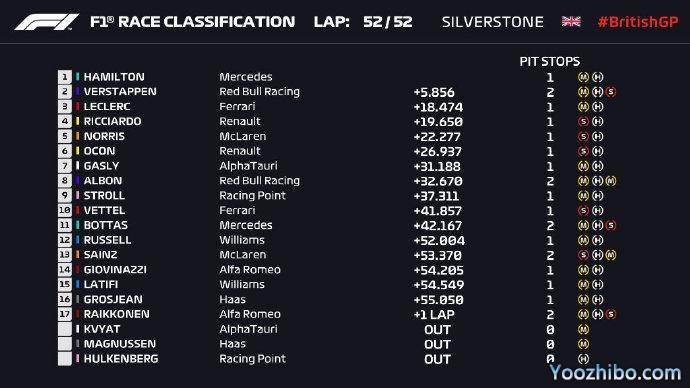Click the F1 logo in header
Screen dimensions: 690x388
pyautogui.click(x=47, y=22)
